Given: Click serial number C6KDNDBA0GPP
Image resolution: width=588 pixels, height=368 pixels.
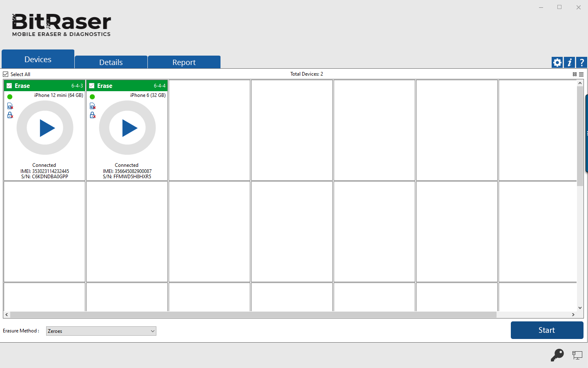Looking at the screenshot, I should tap(45, 177).
